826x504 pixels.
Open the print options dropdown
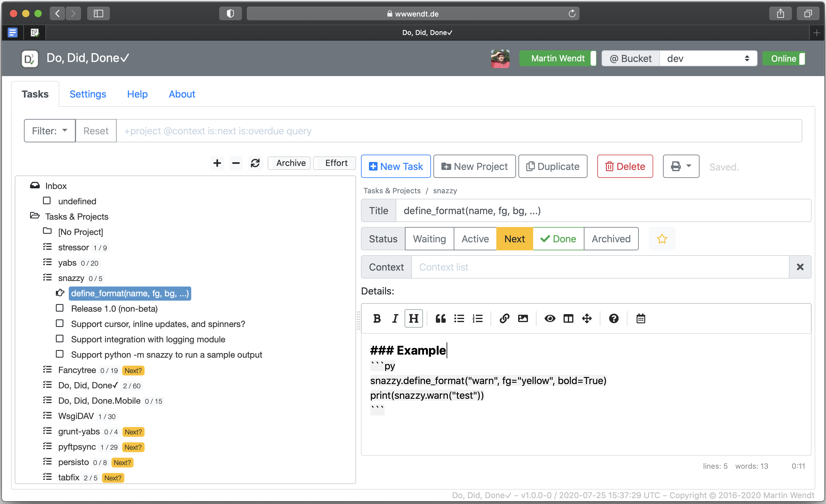coord(681,166)
